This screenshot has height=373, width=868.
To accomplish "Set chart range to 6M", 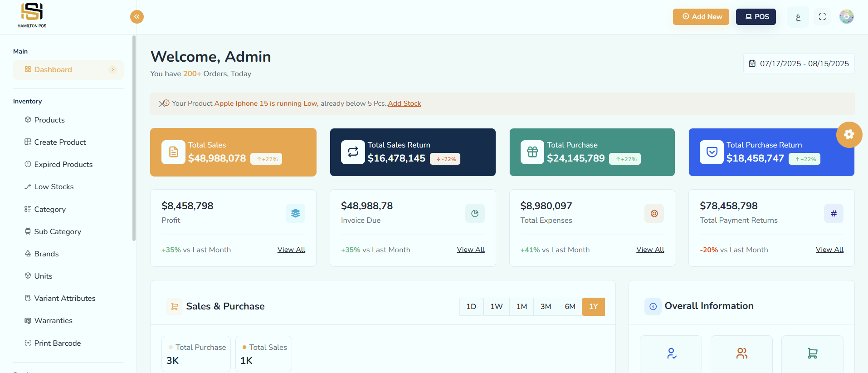I will [570, 307].
